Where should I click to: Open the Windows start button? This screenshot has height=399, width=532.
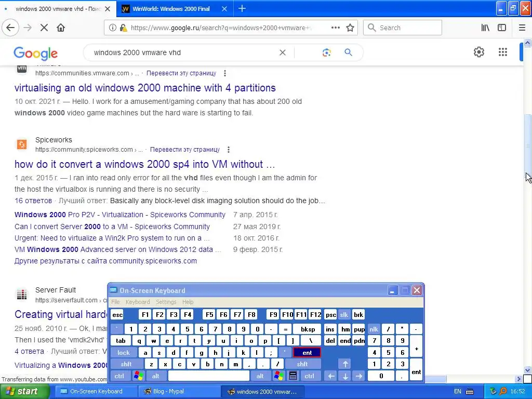pyautogui.click(x=24, y=391)
